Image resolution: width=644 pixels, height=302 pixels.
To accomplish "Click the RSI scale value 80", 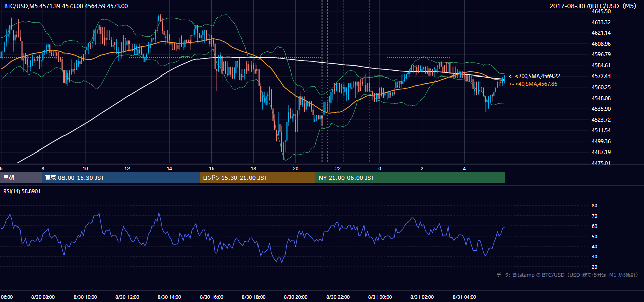I will click(594, 206).
